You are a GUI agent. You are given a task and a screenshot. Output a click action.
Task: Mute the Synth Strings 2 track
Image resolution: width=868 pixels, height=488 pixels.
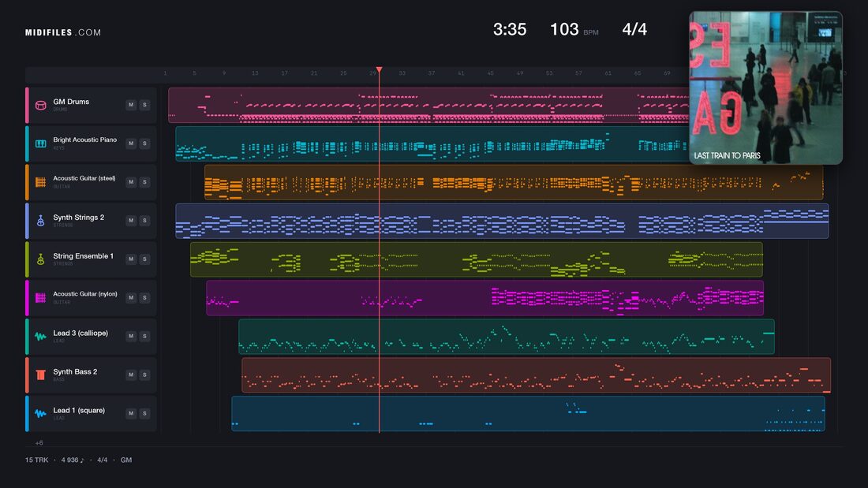[x=131, y=220]
